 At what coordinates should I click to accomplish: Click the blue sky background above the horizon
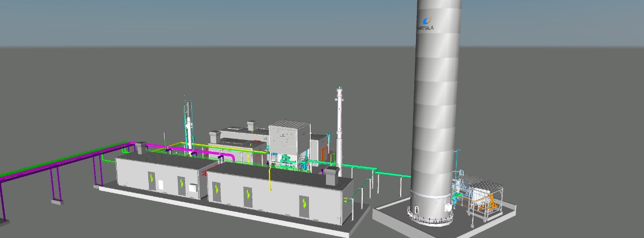tap(226, 23)
